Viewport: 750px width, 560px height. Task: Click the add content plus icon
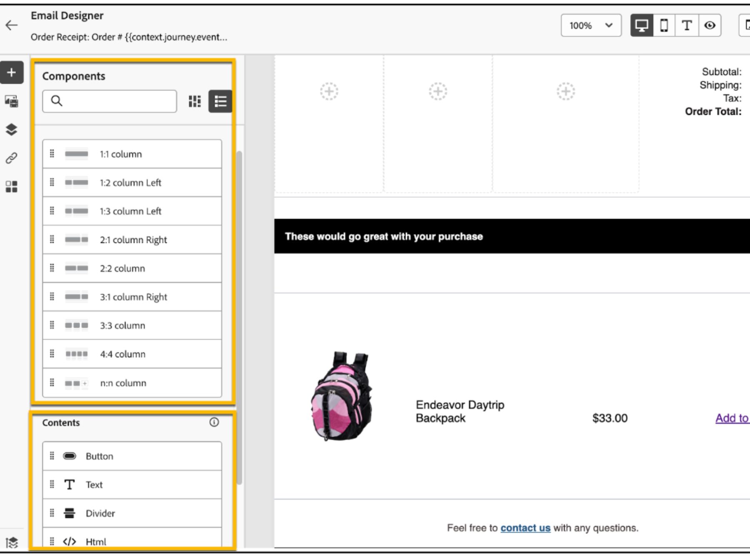coord(12,72)
